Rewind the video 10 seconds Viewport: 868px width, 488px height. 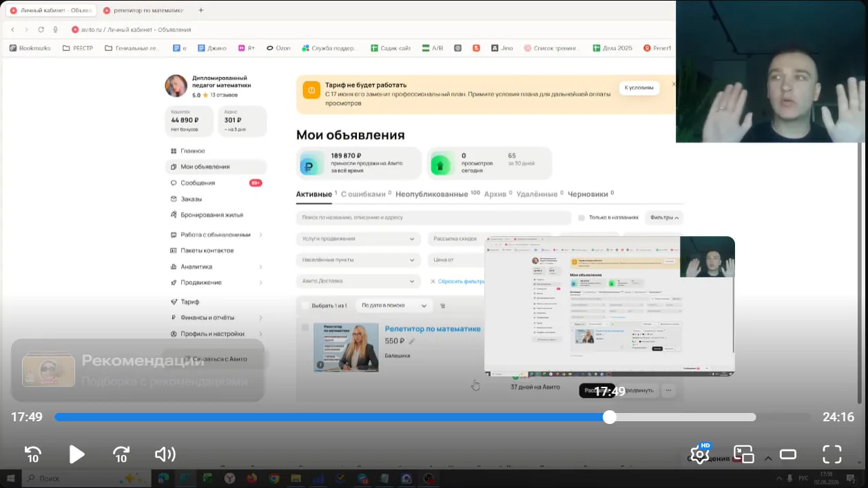(x=33, y=454)
